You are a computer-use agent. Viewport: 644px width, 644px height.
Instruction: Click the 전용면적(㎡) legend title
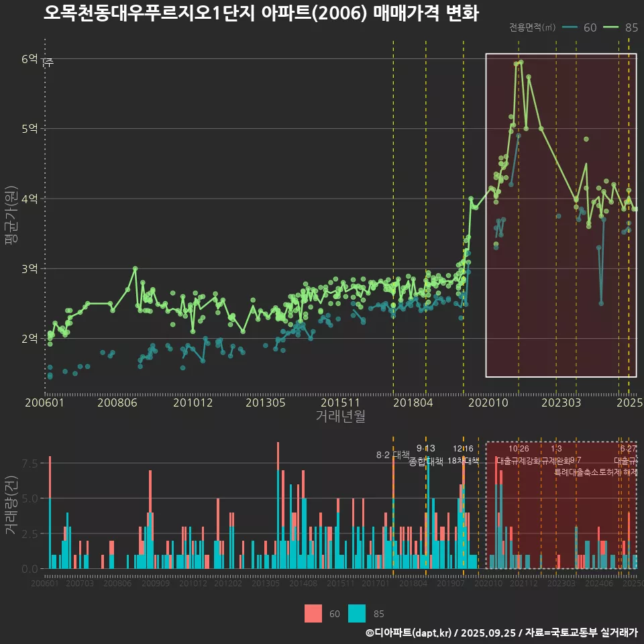(532, 28)
